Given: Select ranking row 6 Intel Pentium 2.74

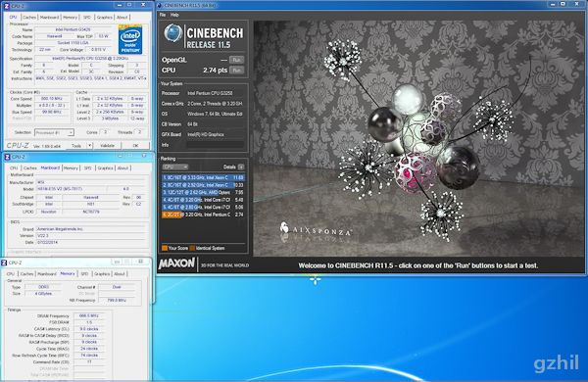Looking at the screenshot, I should 203,215.
